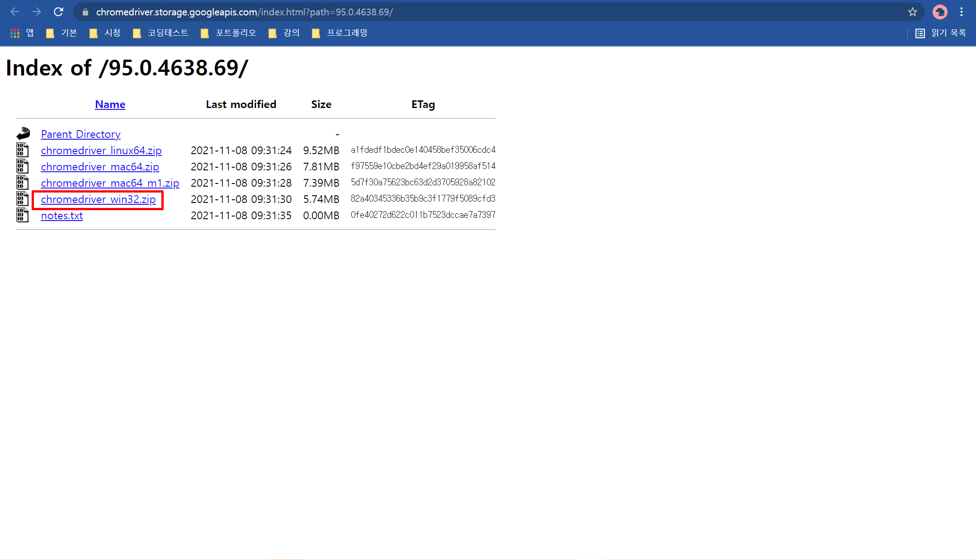Open the user profile avatar
Viewport: 976px width, 560px height.
[x=940, y=12]
